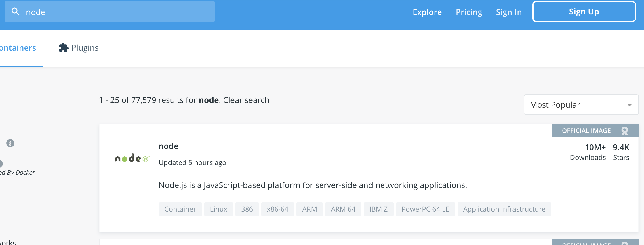
Task: Click the IBM Z tag
Action: tap(378, 209)
